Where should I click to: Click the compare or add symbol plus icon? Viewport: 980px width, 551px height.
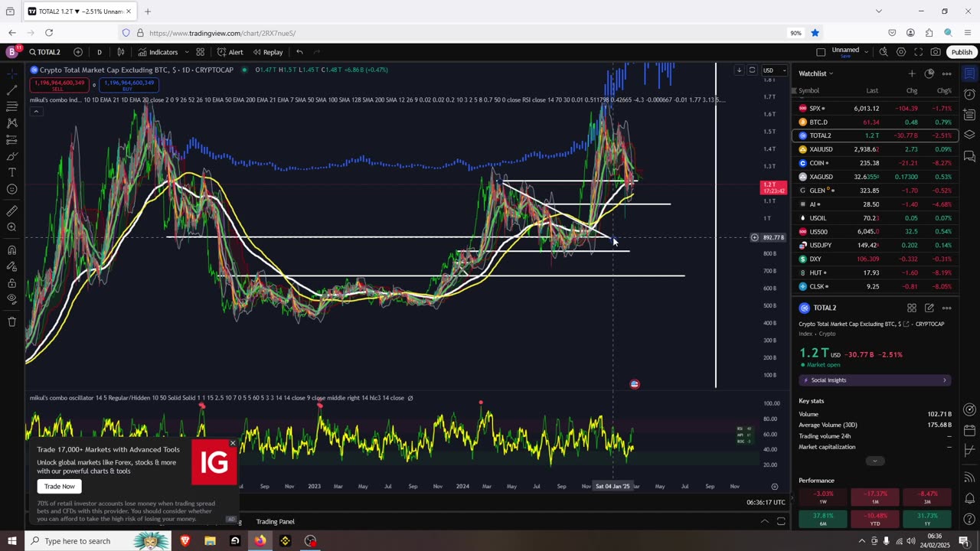point(78,52)
